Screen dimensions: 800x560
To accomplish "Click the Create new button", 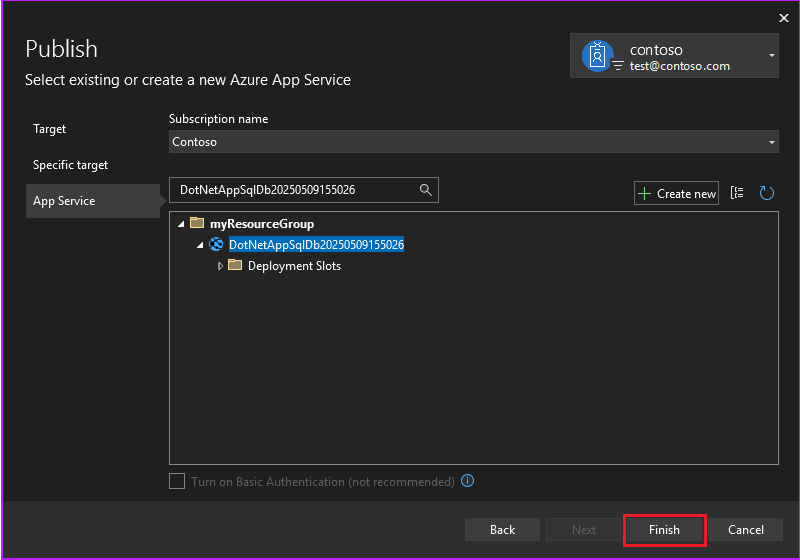I will 676,193.
